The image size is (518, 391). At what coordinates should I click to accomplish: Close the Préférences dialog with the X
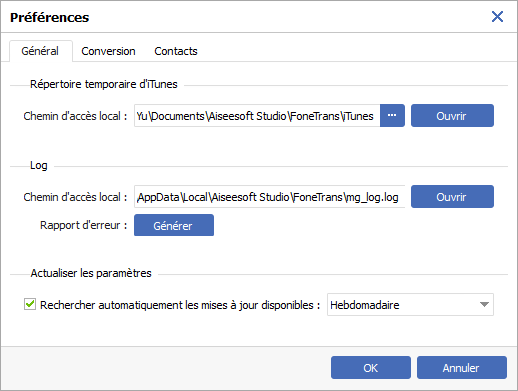pos(497,16)
